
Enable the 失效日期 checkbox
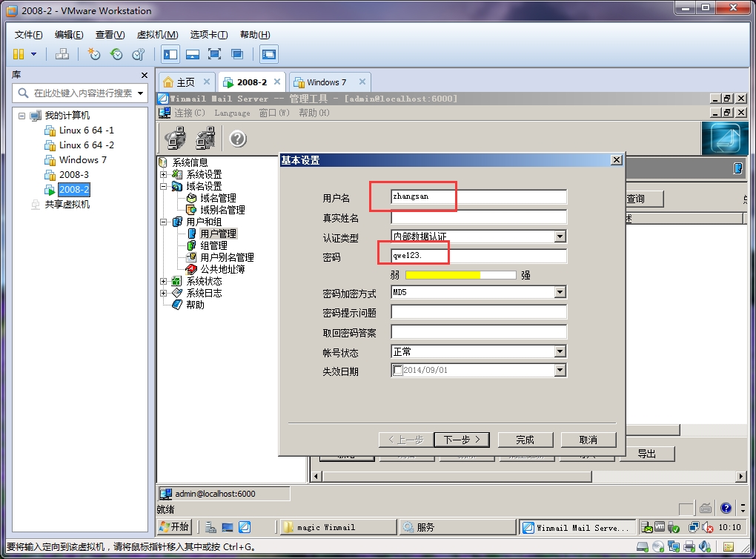[397, 371]
